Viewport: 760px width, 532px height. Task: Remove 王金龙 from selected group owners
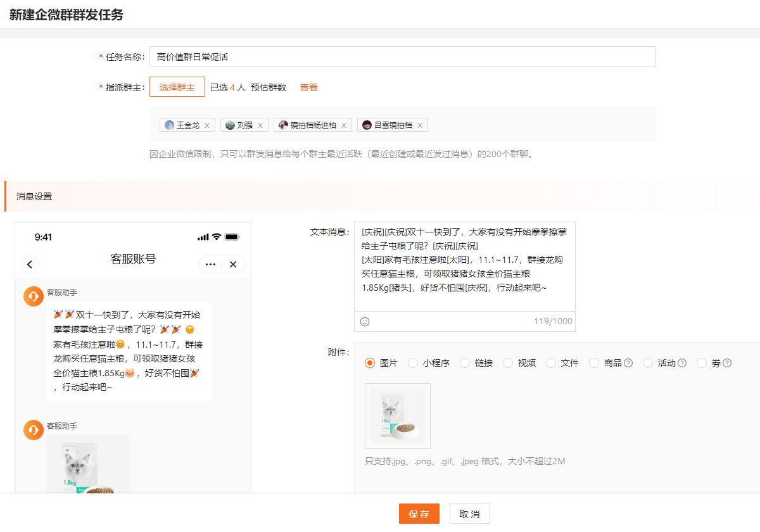click(207, 125)
